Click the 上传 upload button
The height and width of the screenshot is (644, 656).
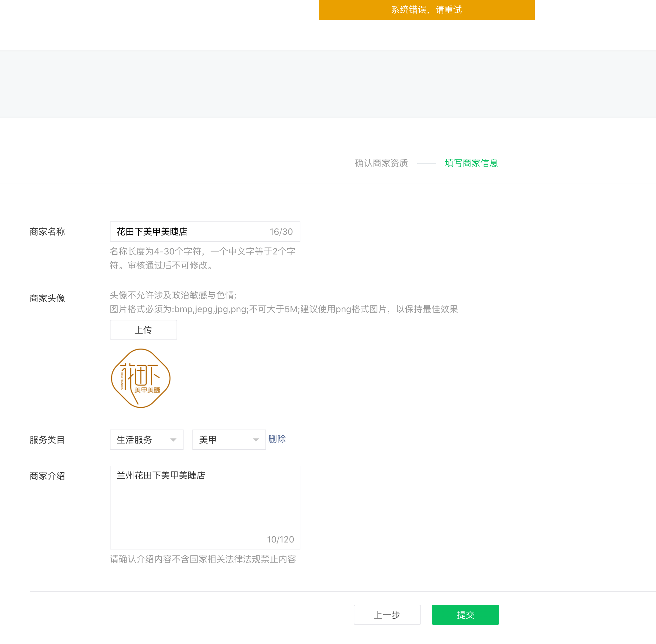(143, 330)
